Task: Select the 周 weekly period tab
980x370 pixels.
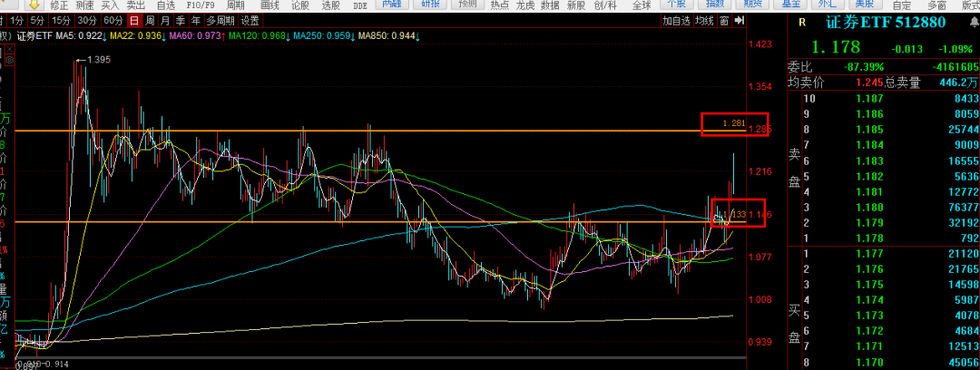Action: click(152, 20)
